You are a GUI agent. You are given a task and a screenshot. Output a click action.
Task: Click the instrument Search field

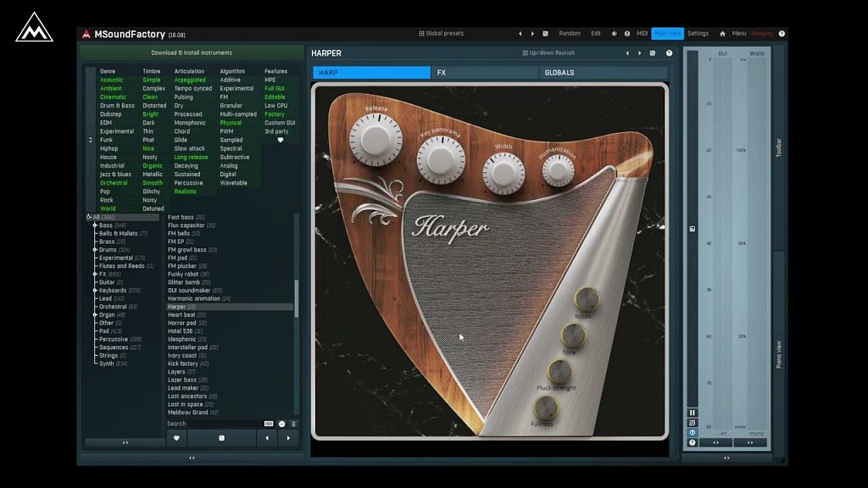pyautogui.click(x=214, y=424)
